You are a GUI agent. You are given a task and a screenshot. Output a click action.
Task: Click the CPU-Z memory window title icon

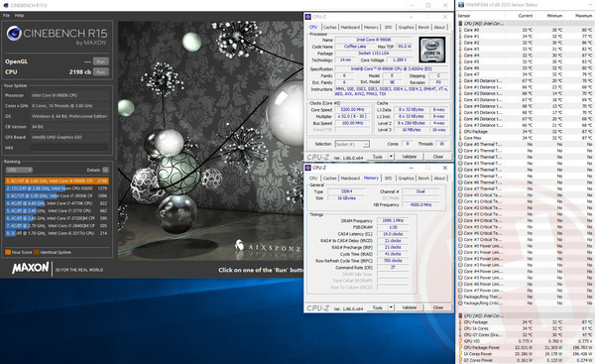tap(308, 168)
